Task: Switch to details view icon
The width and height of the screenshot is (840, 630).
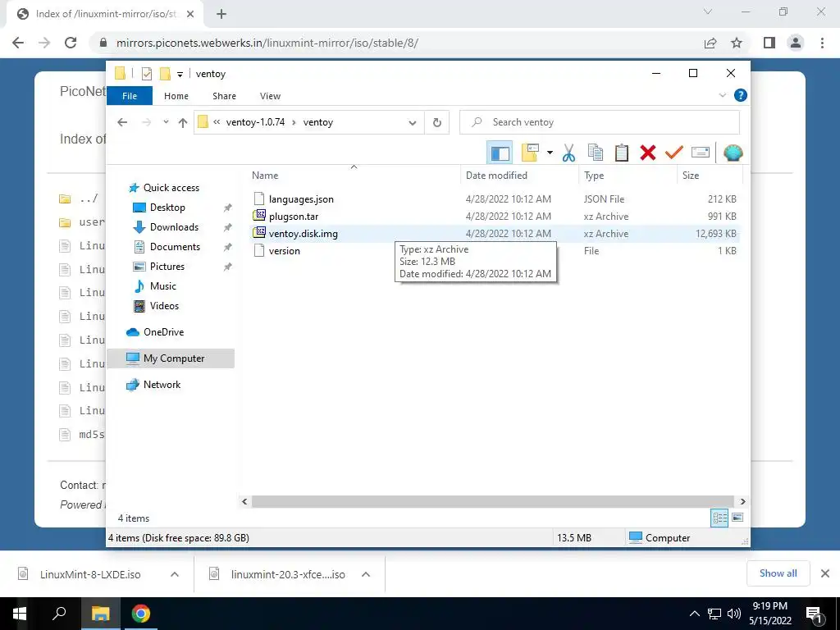Action: (x=719, y=518)
